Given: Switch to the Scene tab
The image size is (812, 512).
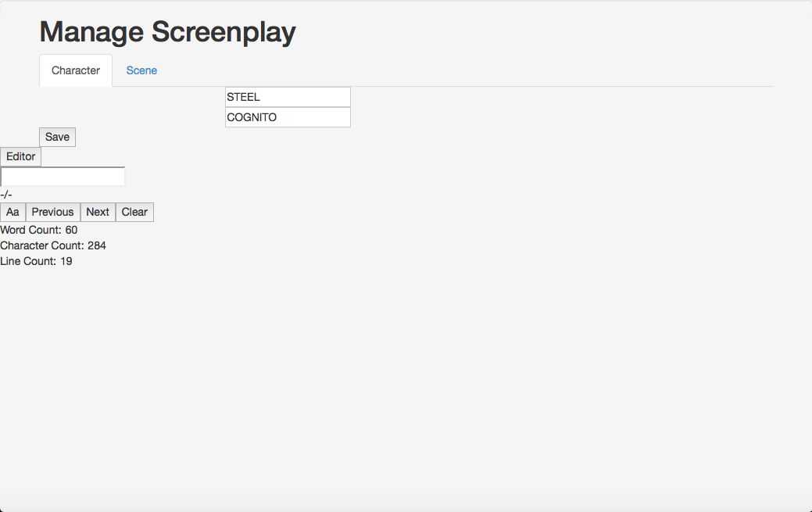Looking at the screenshot, I should (141, 70).
